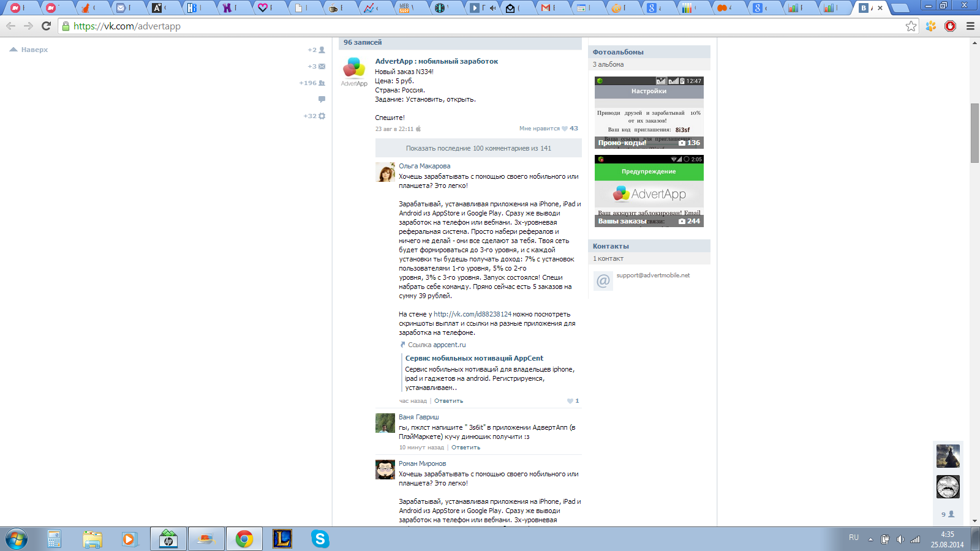Show hidden tray icons arrow
This screenshot has height=551, width=980.
(x=870, y=539)
